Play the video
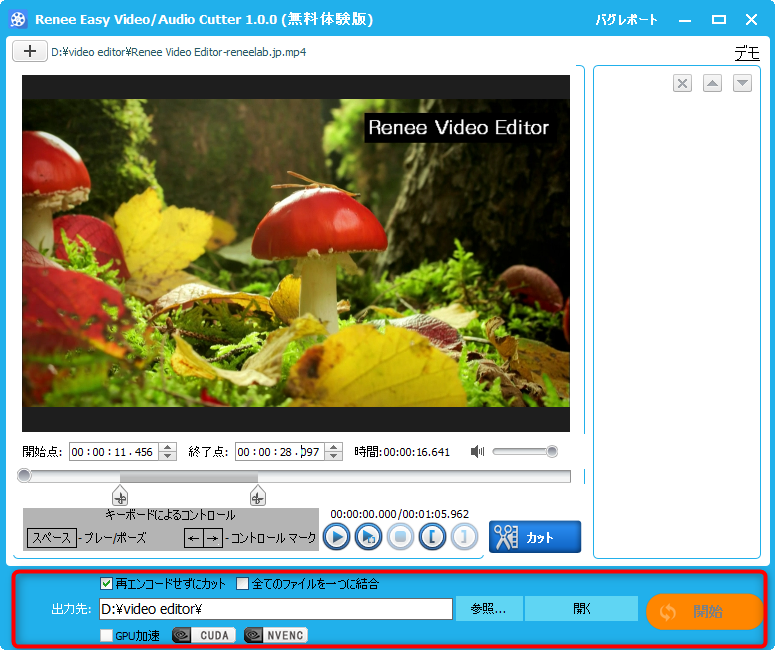Image resolution: width=775 pixels, height=650 pixels. tap(337, 537)
